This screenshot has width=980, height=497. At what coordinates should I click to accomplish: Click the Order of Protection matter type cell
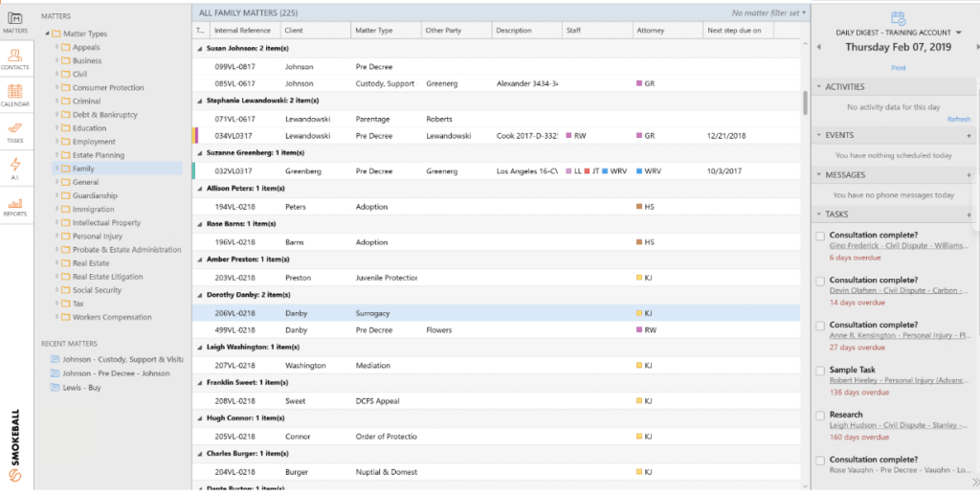[387, 437]
